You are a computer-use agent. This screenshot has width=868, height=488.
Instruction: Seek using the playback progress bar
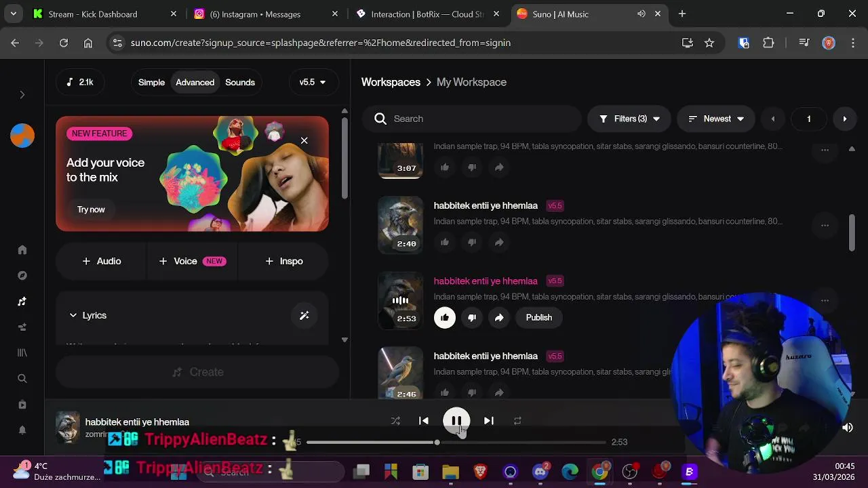456,442
